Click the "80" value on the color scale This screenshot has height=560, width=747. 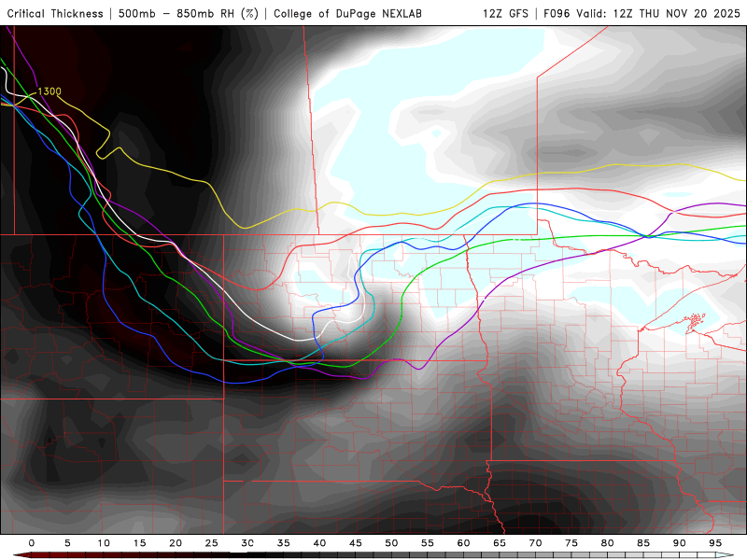point(608,543)
